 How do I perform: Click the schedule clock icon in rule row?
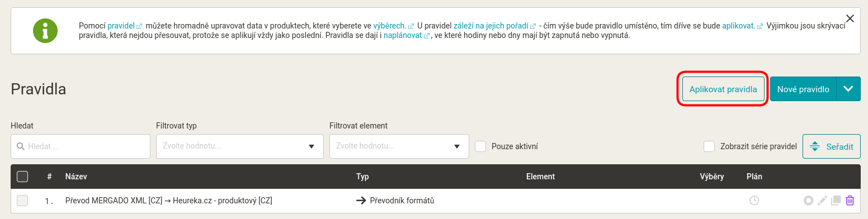pyautogui.click(x=754, y=201)
